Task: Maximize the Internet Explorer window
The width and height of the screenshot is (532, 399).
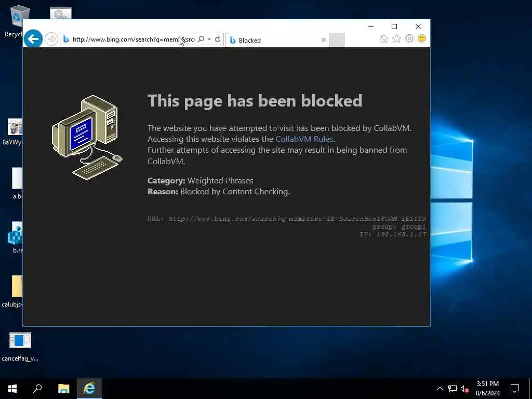Action: (394, 26)
